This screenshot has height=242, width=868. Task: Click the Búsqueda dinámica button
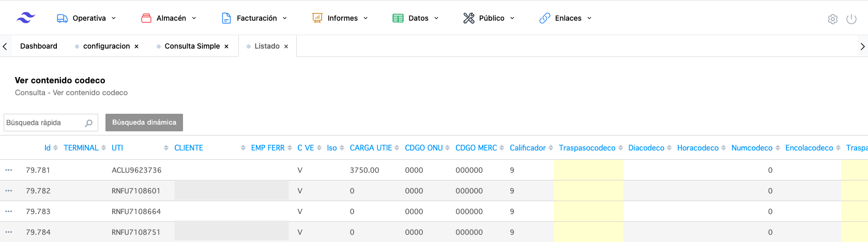pyautogui.click(x=144, y=123)
